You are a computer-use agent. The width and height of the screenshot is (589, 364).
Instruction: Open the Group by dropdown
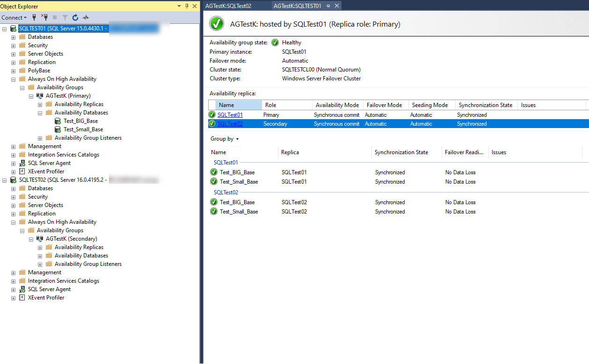tap(225, 139)
